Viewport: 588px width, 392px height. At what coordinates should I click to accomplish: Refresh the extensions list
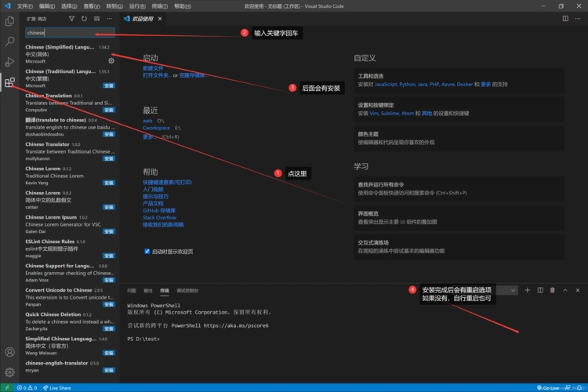pyautogui.click(x=84, y=19)
